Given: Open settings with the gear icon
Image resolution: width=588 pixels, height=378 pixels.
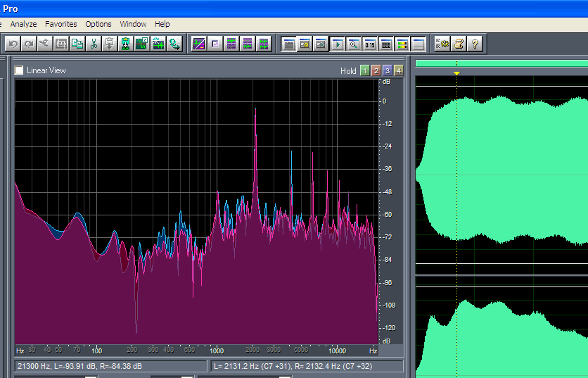Looking at the screenshot, I should (442, 44).
